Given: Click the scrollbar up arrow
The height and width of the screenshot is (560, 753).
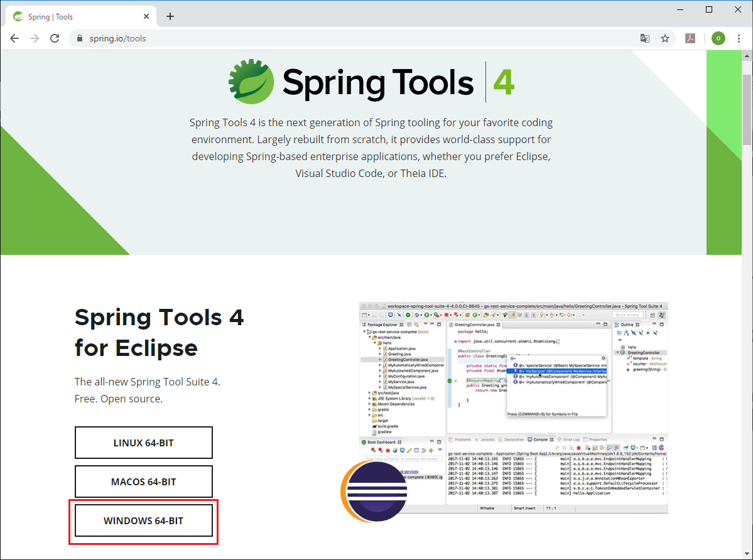Looking at the screenshot, I should point(747,56).
